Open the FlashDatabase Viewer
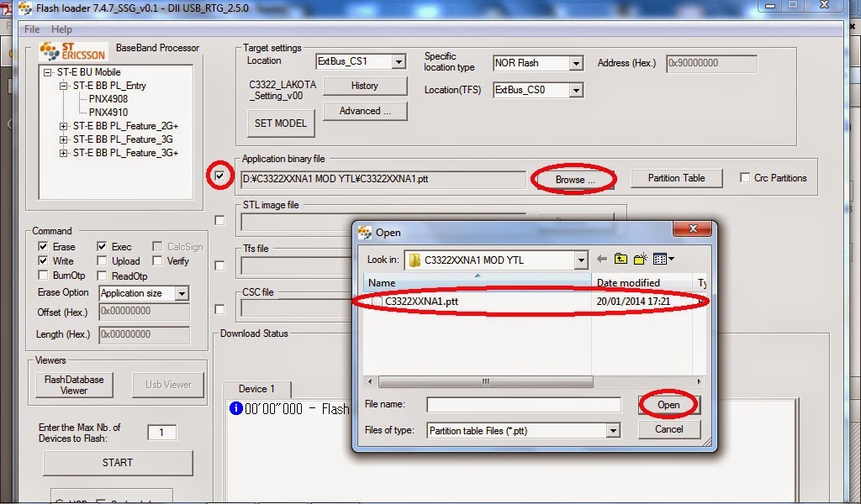Screen dimensions: 861x504 coord(74,385)
